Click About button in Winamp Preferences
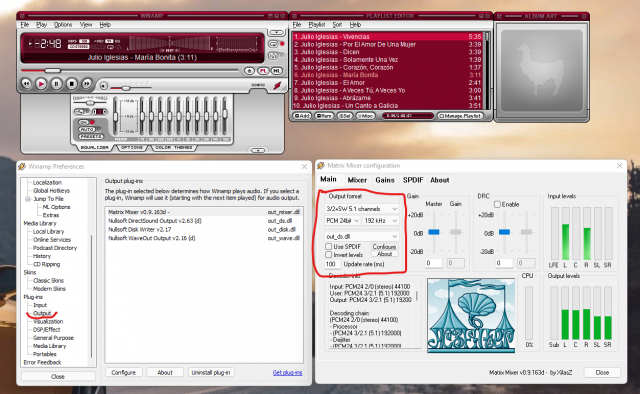Image resolution: width=640 pixels, height=394 pixels. tap(165, 372)
